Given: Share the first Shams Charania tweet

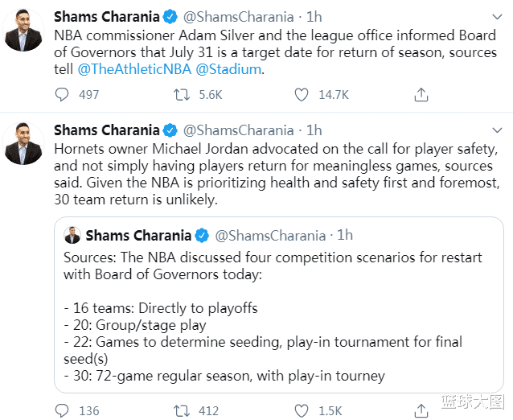Looking at the screenshot, I should click(421, 95).
